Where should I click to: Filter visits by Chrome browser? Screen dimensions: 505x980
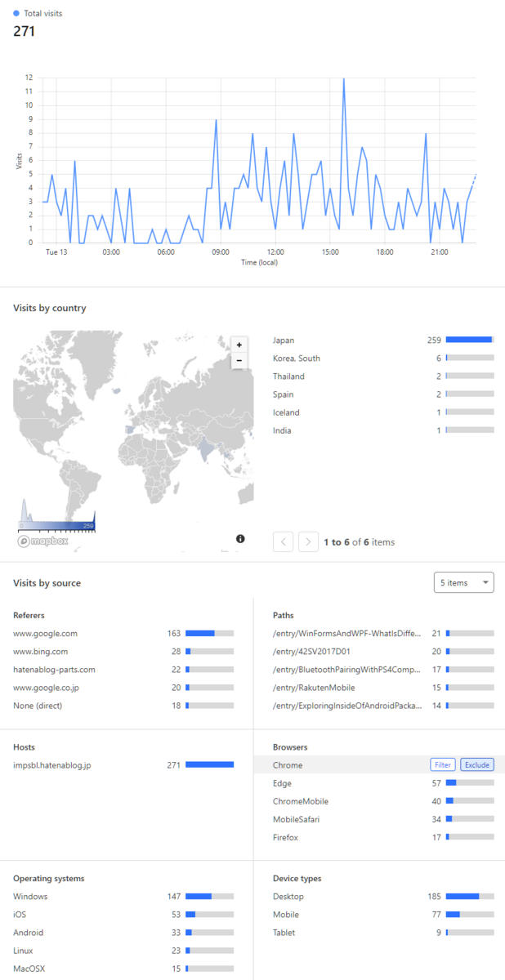click(x=443, y=765)
